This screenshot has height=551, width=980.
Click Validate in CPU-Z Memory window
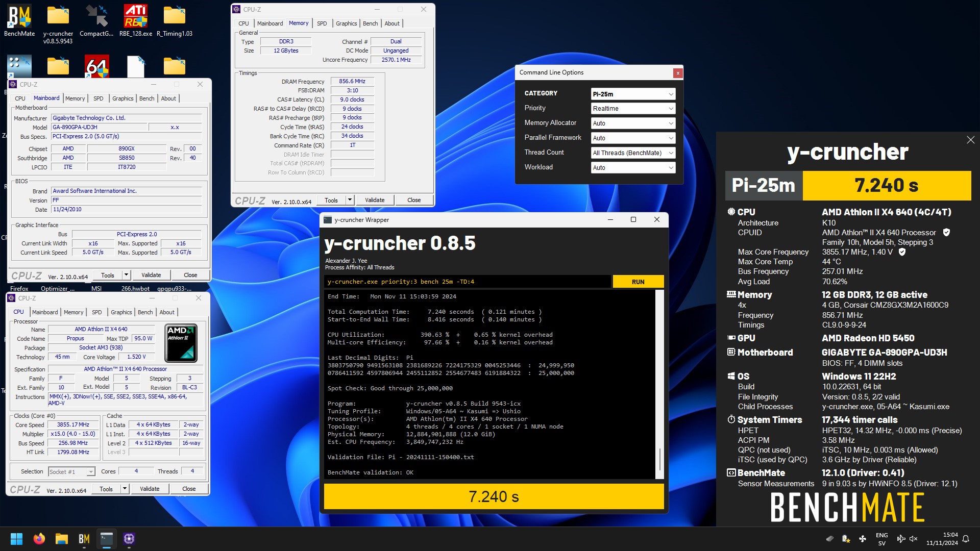(x=375, y=200)
